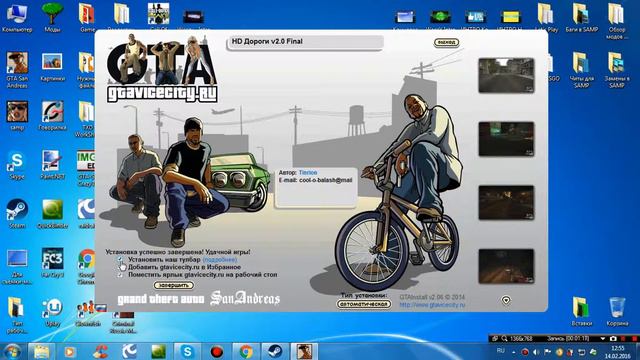Screen dimensions: 640x360
Task: View the fourth road screenshot thumbnail
Action: (506, 266)
